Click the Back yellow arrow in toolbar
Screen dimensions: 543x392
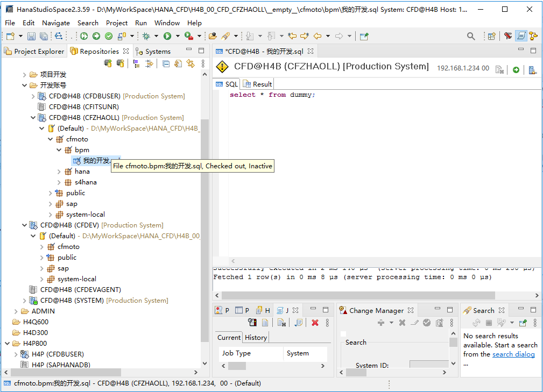click(x=317, y=36)
